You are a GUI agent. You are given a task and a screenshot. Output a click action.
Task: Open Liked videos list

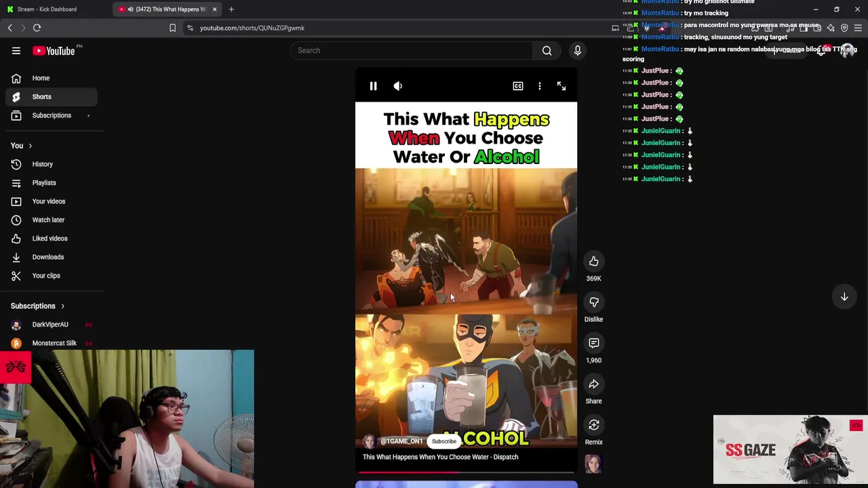[x=52, y=239]
